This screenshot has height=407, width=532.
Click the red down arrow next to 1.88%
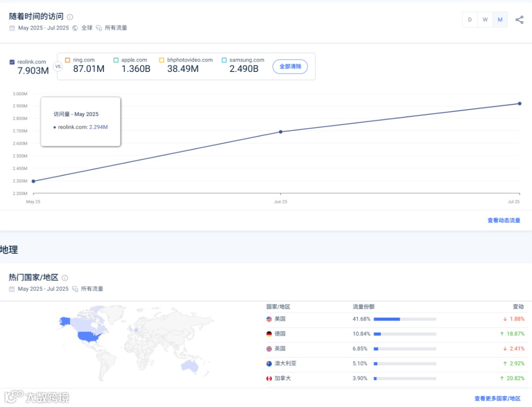click(505, 319)
